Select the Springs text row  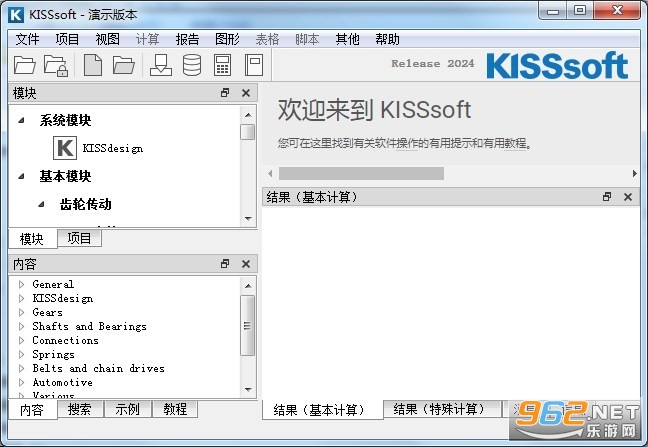(x=54, y=354)
